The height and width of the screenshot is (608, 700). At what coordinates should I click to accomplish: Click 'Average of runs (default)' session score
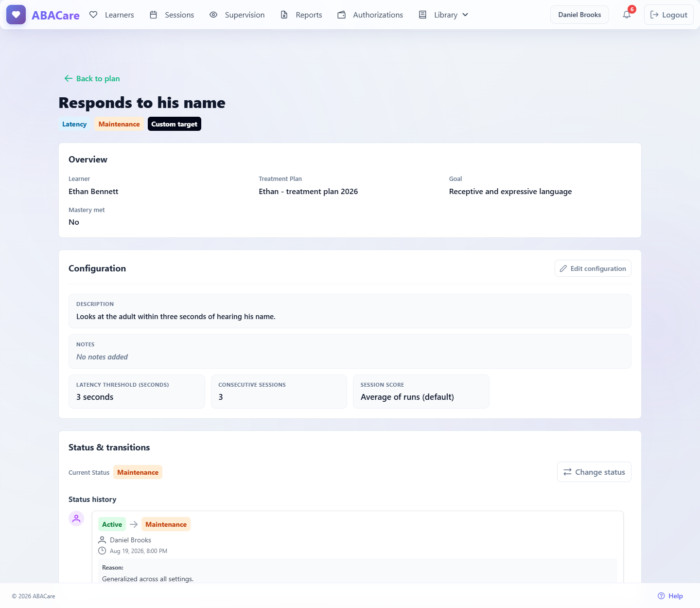point(407,397)
